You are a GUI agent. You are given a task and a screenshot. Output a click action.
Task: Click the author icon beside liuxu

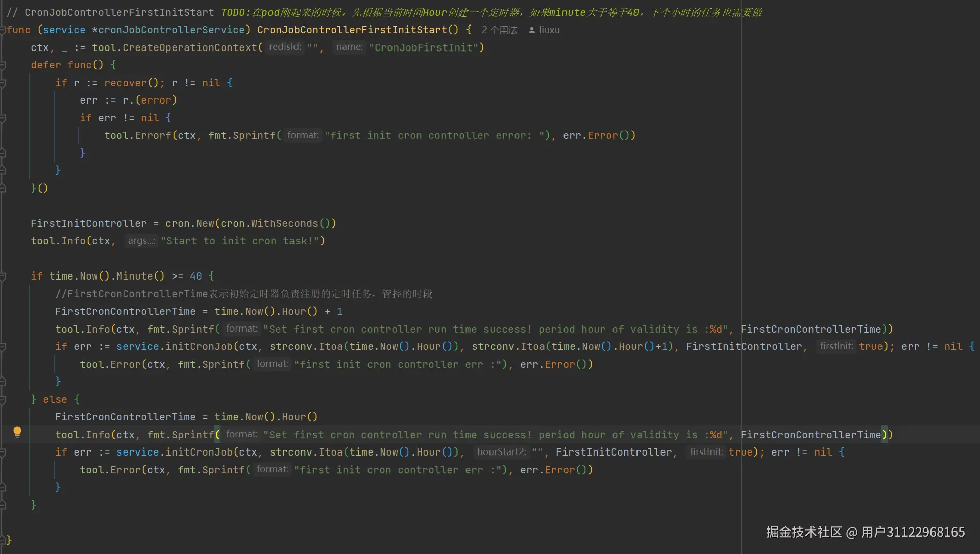pos(531,30)
